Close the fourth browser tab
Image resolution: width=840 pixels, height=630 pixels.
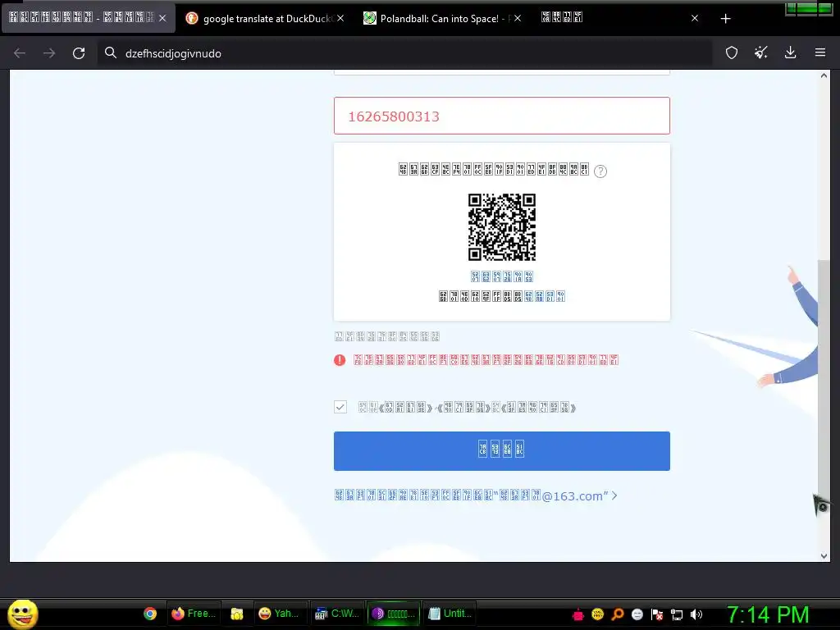pyautogui.click(x=695, y=18)
